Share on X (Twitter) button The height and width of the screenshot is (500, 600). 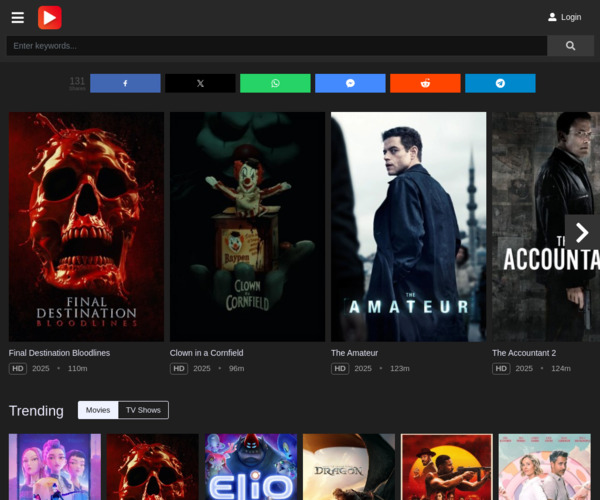click(x=200, y=83)
